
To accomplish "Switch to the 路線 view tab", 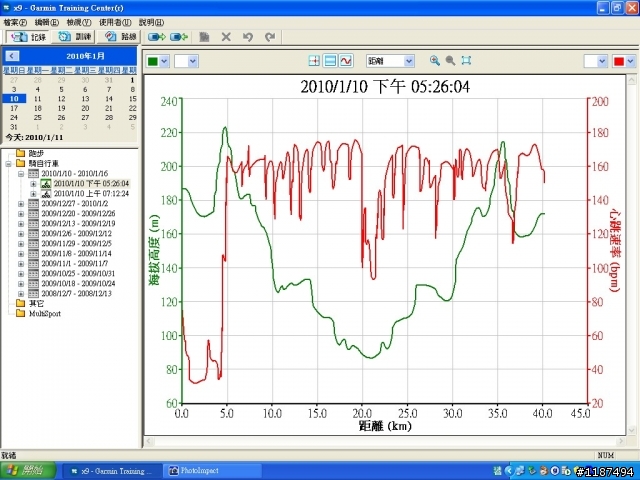I will click(x=120, y=37).
